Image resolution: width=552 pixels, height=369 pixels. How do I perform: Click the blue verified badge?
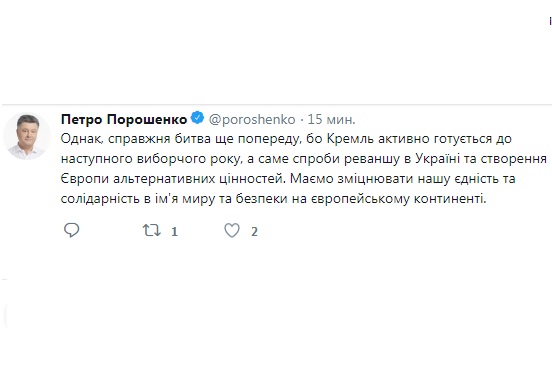(x=197, y=118)
